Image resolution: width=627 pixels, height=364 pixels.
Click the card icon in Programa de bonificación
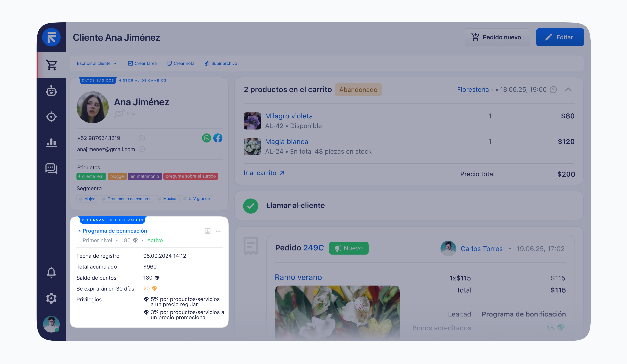click(208, 231)
